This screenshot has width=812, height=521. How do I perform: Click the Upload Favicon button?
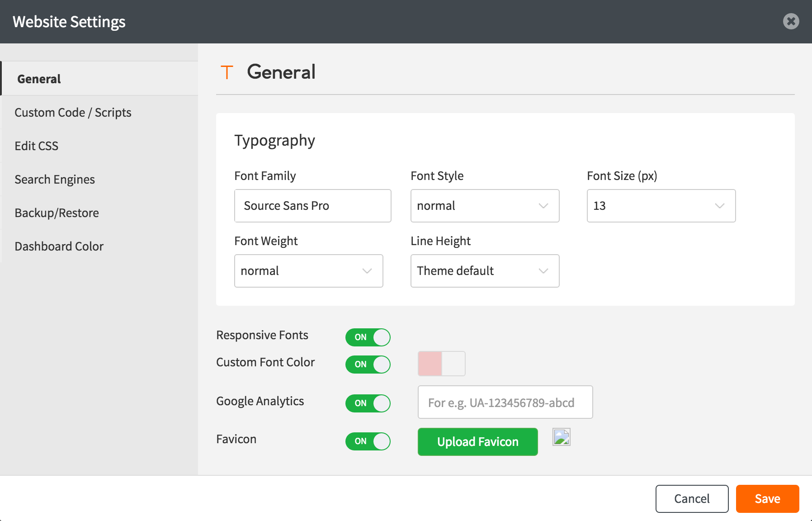click(477, 442)
